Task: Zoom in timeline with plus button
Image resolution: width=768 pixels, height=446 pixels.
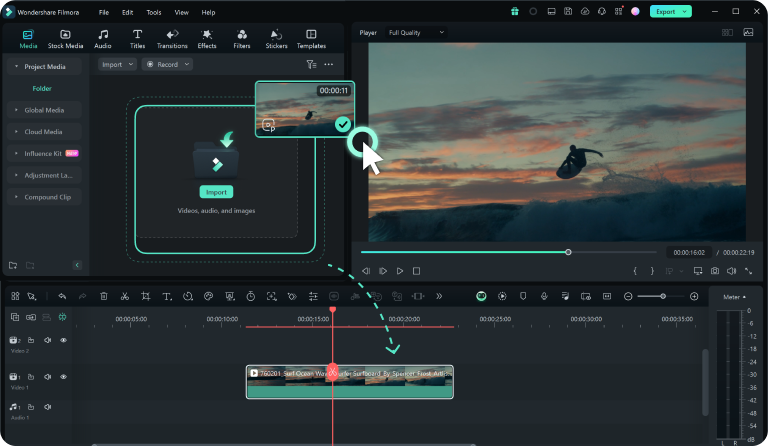Action: [694, 296]
